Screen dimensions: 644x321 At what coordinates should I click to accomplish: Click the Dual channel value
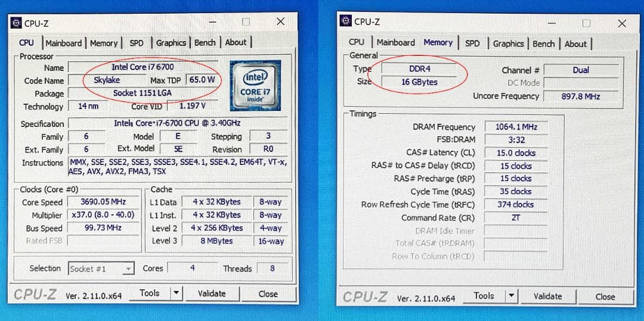tap(581, 70)
